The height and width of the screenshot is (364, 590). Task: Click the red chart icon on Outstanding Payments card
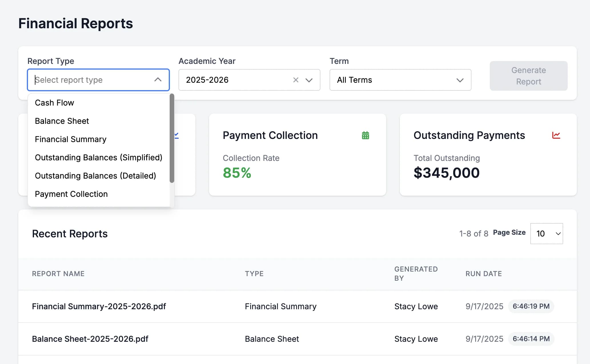556,135
